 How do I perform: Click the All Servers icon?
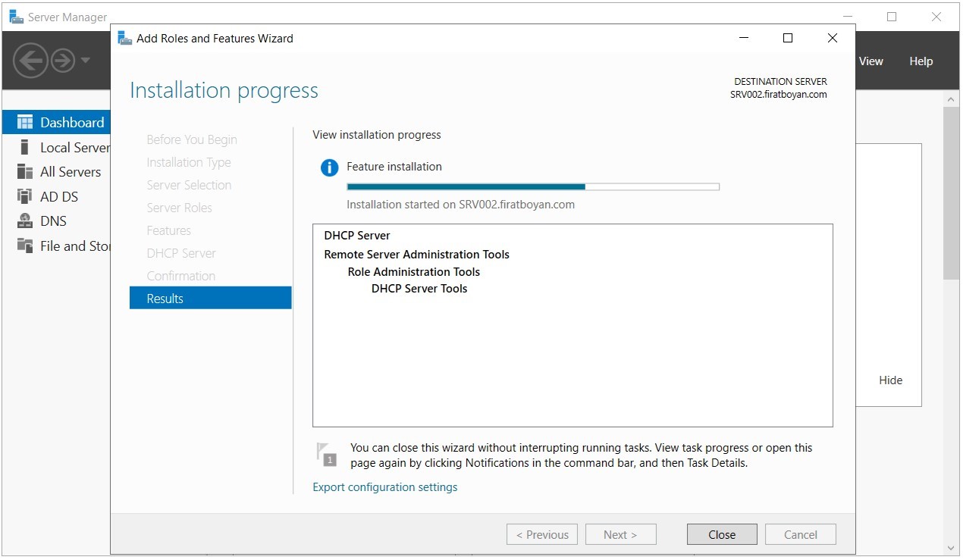pyautogui.click(x=25, y=172)
